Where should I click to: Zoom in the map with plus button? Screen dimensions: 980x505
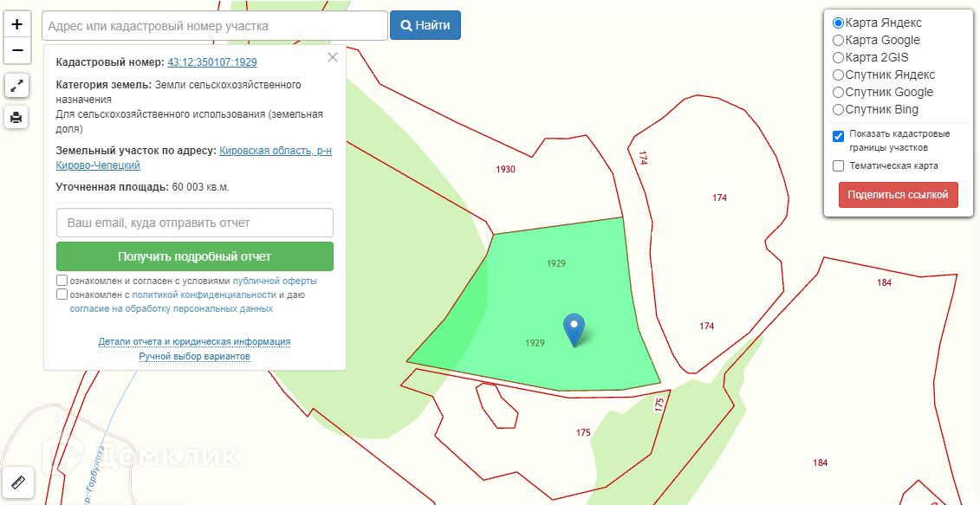coord(16,24)
